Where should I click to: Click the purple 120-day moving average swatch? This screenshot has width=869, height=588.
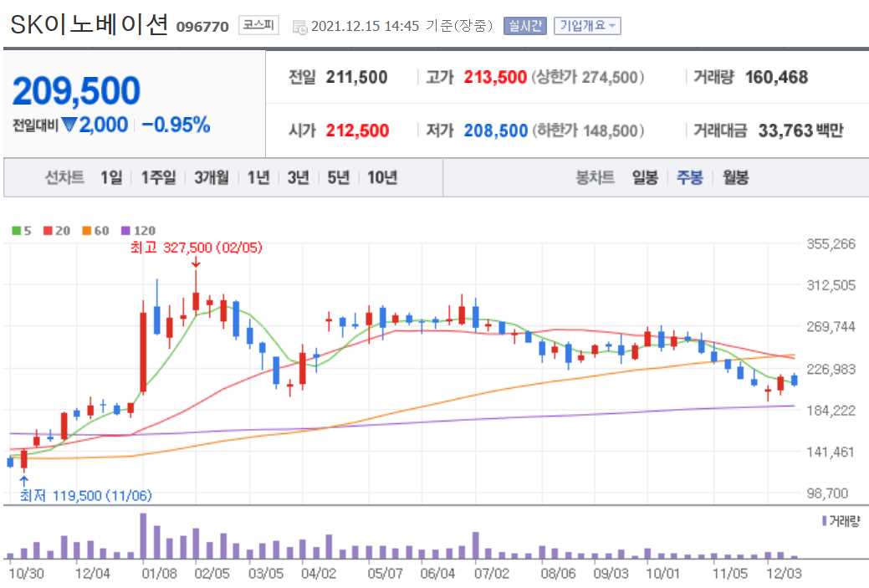[125, 230]
